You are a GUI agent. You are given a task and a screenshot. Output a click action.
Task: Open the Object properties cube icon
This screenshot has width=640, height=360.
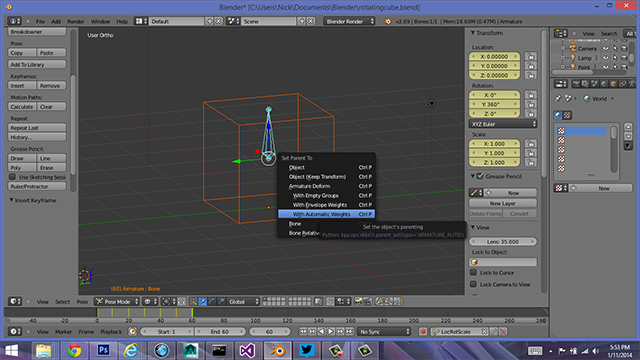(613, 84)
